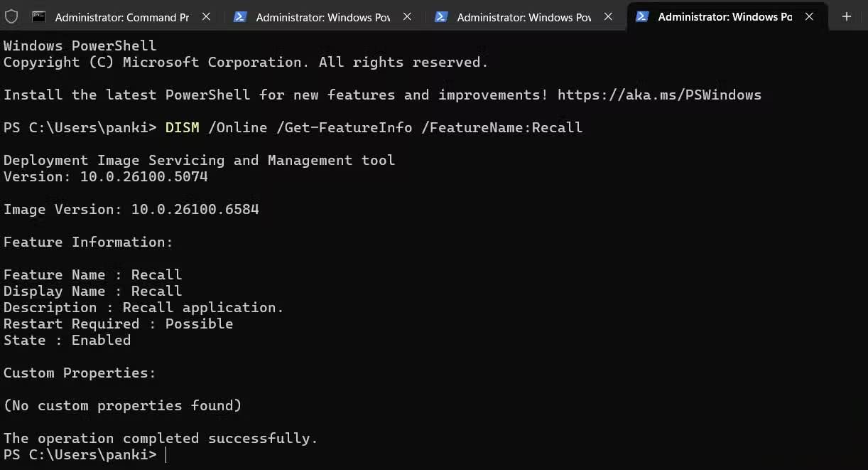The width and height of the screenshot is (868, 470).
Task: Click the DISM command text
Action: click(374, 127)
